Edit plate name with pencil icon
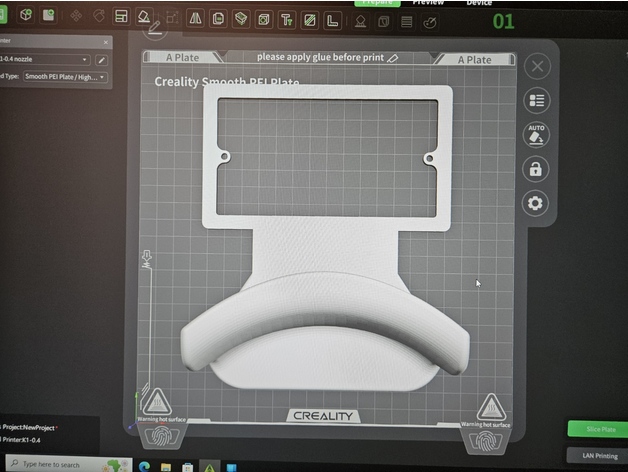The image size is (628, 472). coord(393,58)
